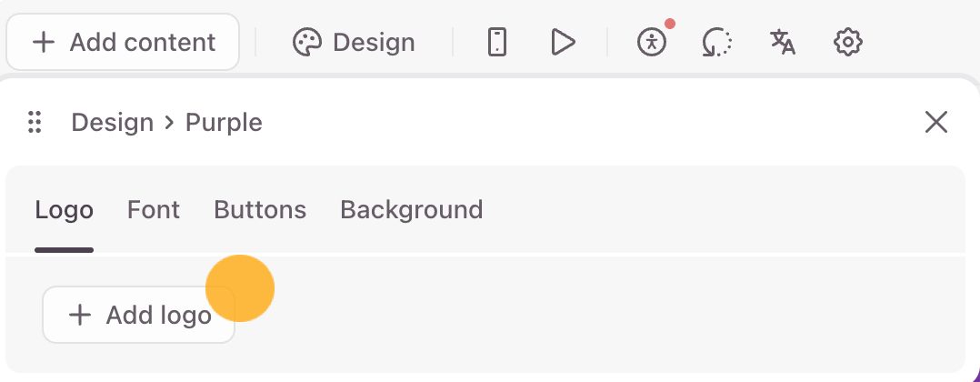Click the breadcrumb chevron after Design
The height and width of the screenshot is (382, 980).
pos(169,123)
